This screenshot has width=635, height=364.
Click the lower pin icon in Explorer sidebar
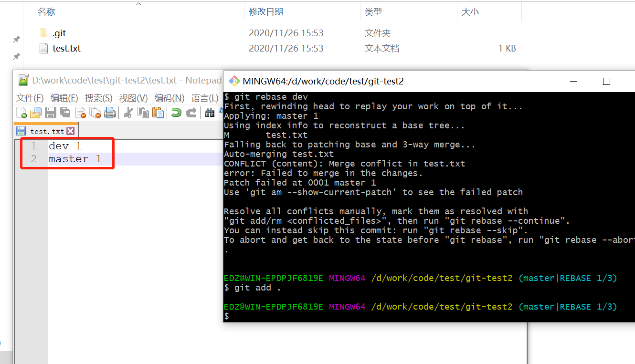coord(16,56)
